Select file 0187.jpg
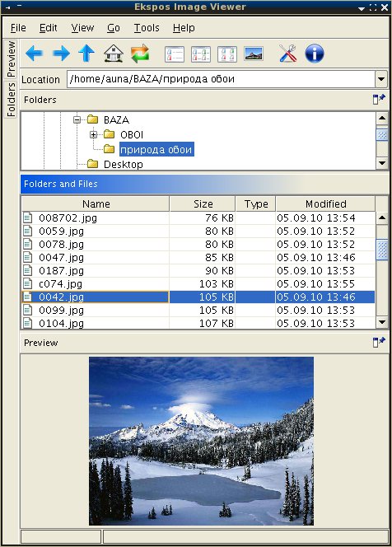The image size is (392, 547). (61, 271)
